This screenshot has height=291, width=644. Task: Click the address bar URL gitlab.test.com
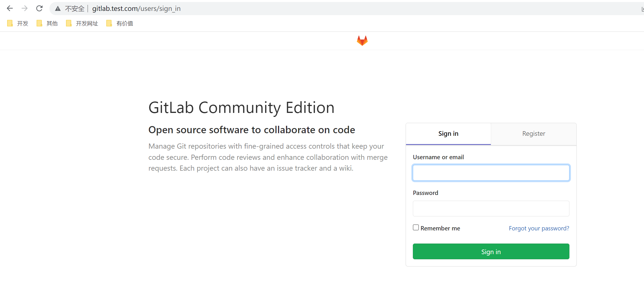point(136,9)
